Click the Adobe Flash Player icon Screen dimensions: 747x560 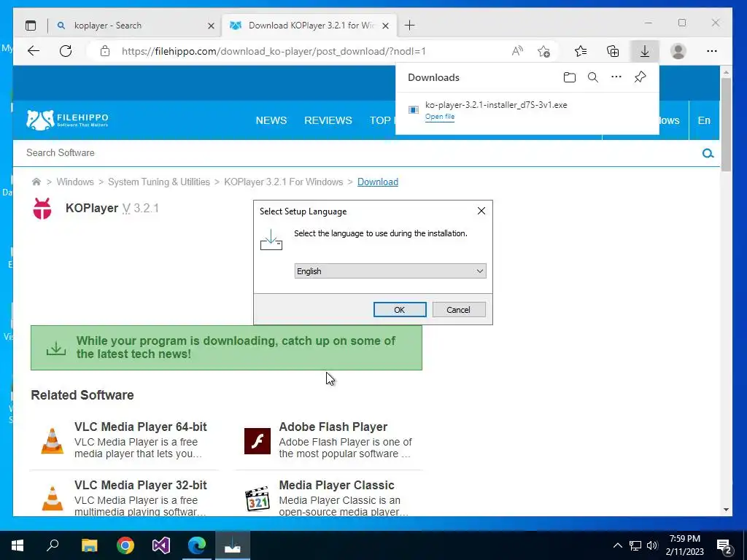258,440
